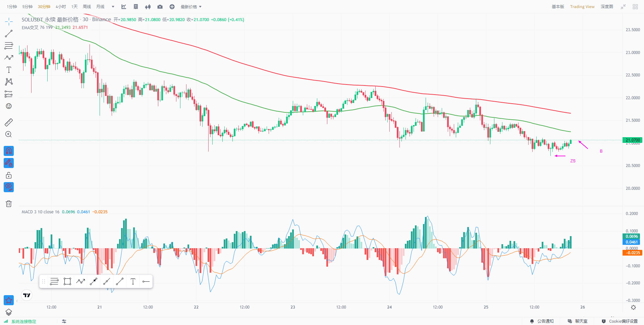Switch to 基本版 basic chart
The image size is (644, 325).
[x=558, y=7]
